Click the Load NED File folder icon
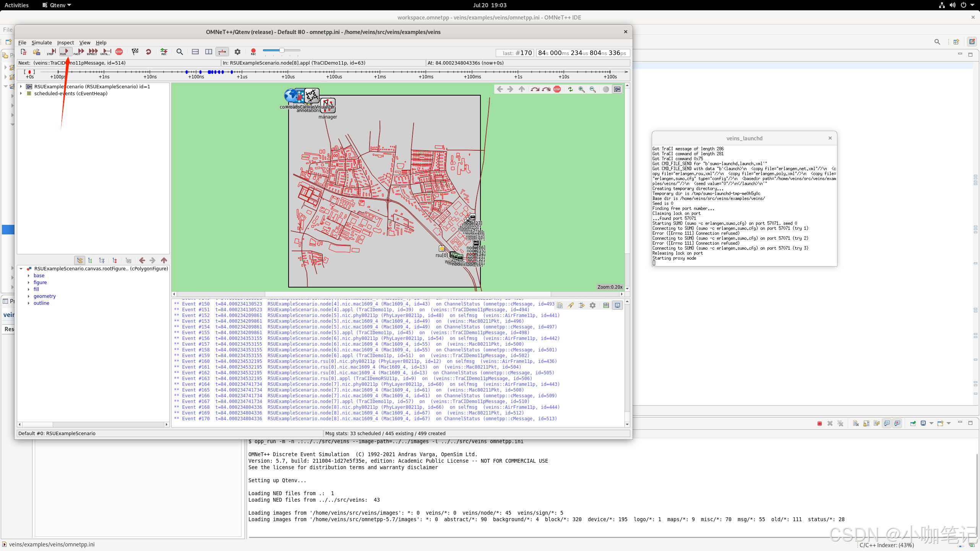 (x=37, y=52)
